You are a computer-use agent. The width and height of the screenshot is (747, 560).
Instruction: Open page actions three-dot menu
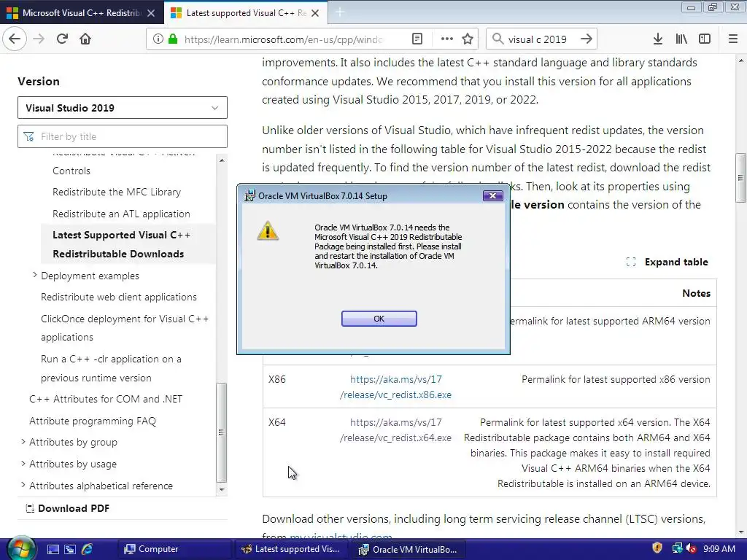pos(447,39)
